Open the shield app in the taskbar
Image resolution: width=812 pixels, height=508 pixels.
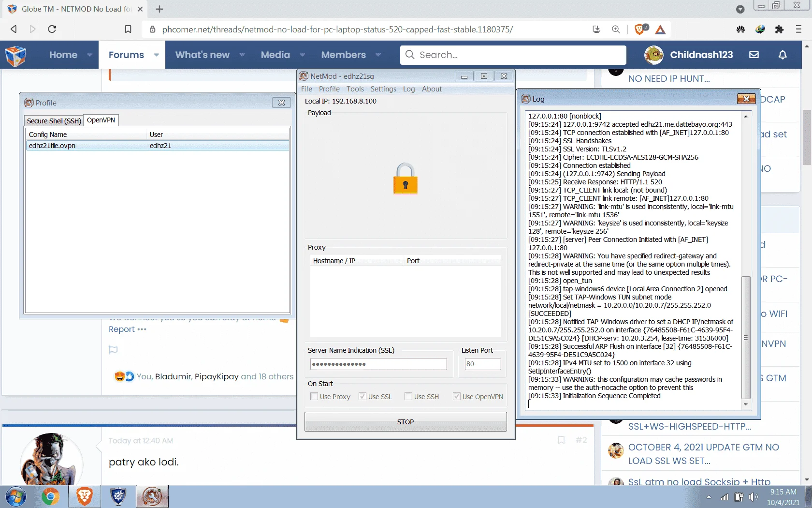point(118,497)
